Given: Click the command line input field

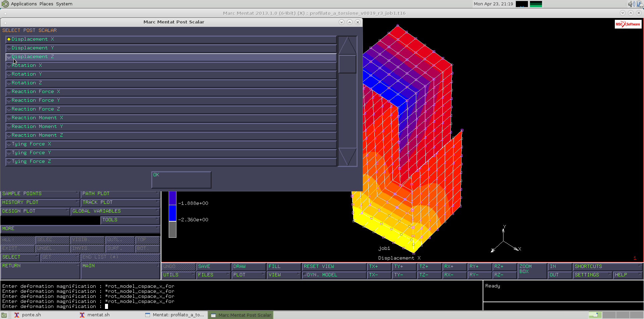Looking at the screenshot, I should [x=241, y=307].
